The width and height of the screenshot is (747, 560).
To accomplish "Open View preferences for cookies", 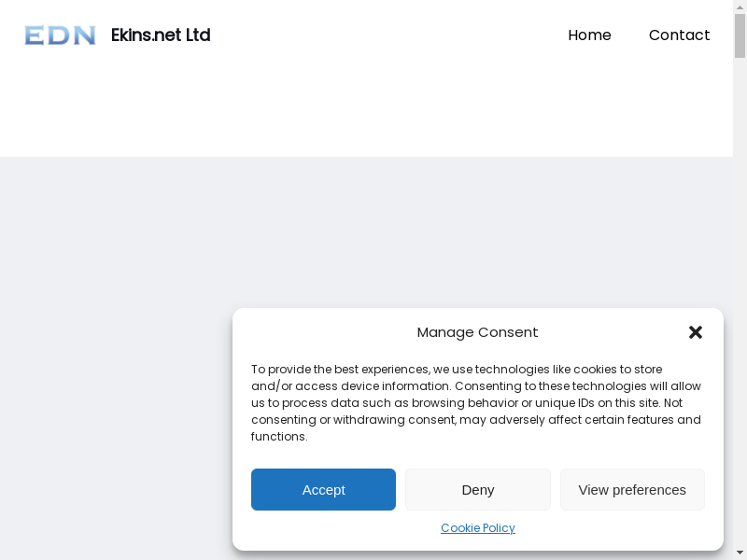I will point(632,490).
